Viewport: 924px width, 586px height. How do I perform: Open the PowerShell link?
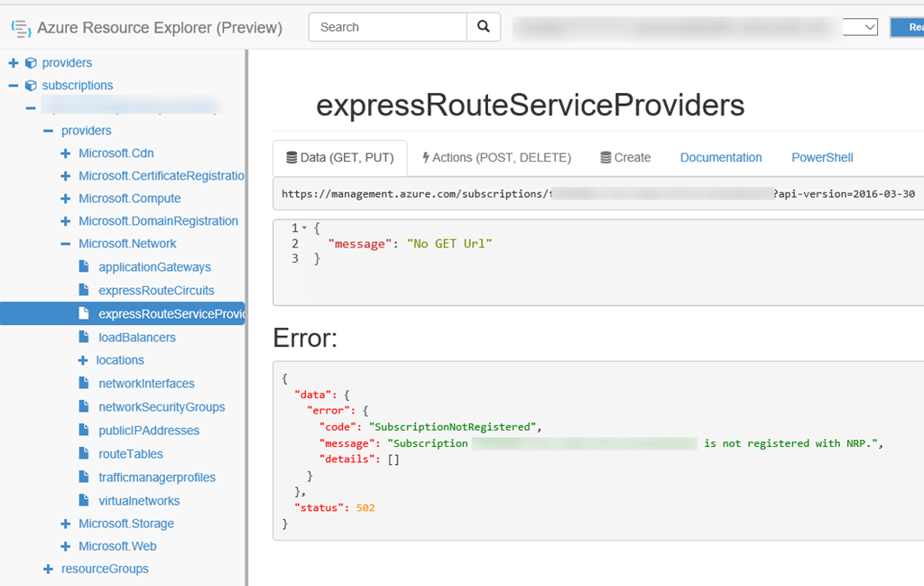coord(822,157)
